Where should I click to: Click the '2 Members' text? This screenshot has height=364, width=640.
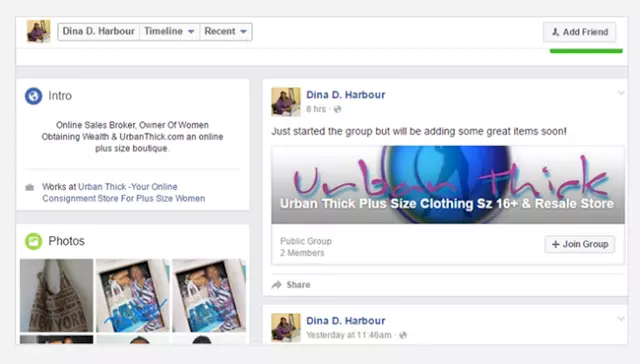[302, 253]
